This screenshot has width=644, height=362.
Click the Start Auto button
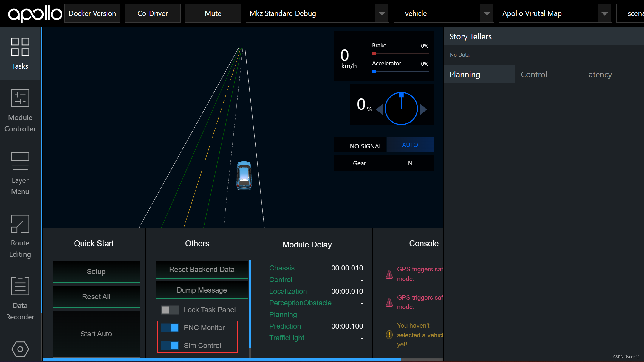tap(96, 334)
